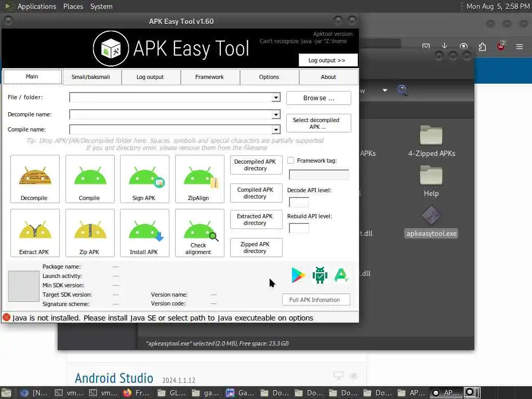Screen dimensions: 532x399
Task: Start Sign APK action
Action: 144,179
